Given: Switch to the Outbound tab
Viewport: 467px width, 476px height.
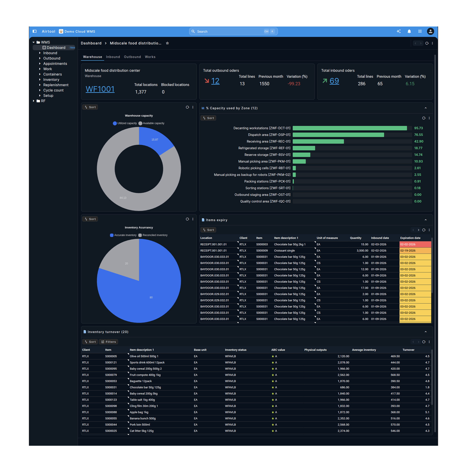Looking at the screenshot, I should (132, 57).
